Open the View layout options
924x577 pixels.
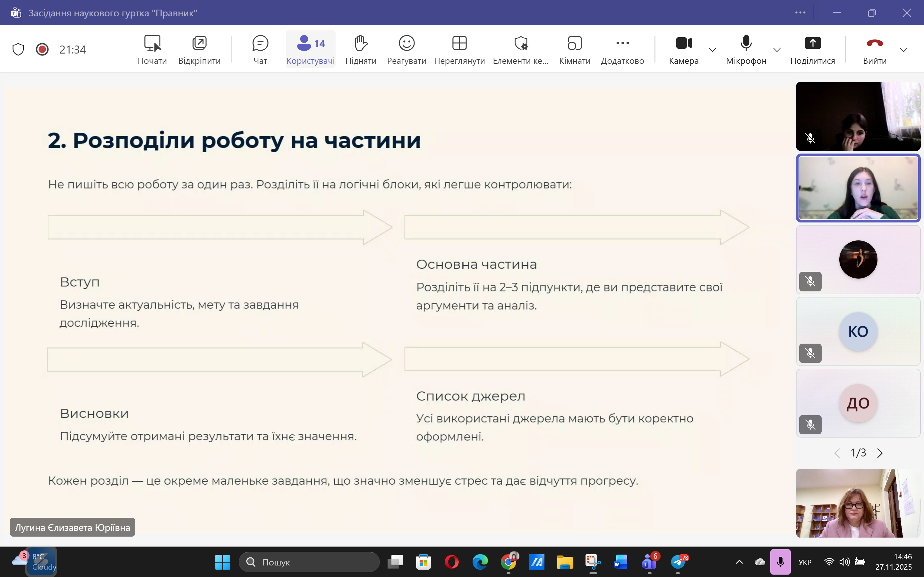459,49
